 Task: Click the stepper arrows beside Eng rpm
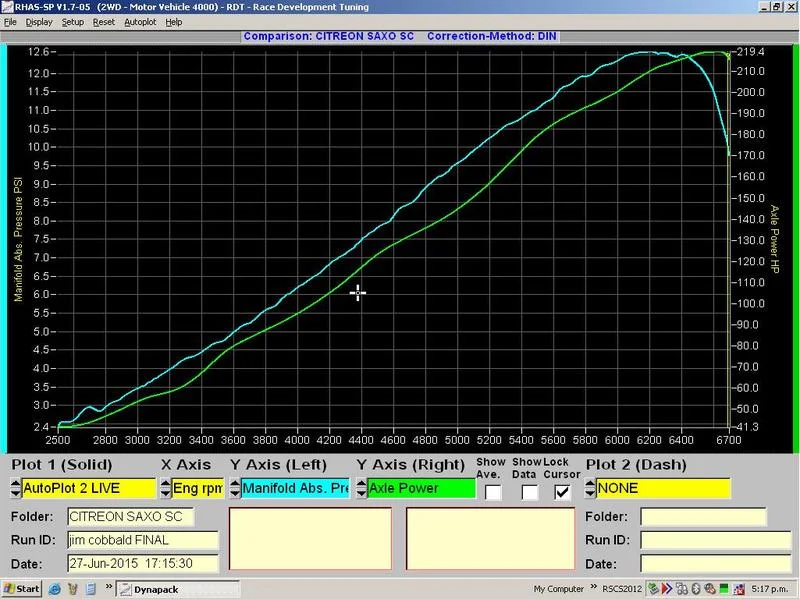[165, 488]
